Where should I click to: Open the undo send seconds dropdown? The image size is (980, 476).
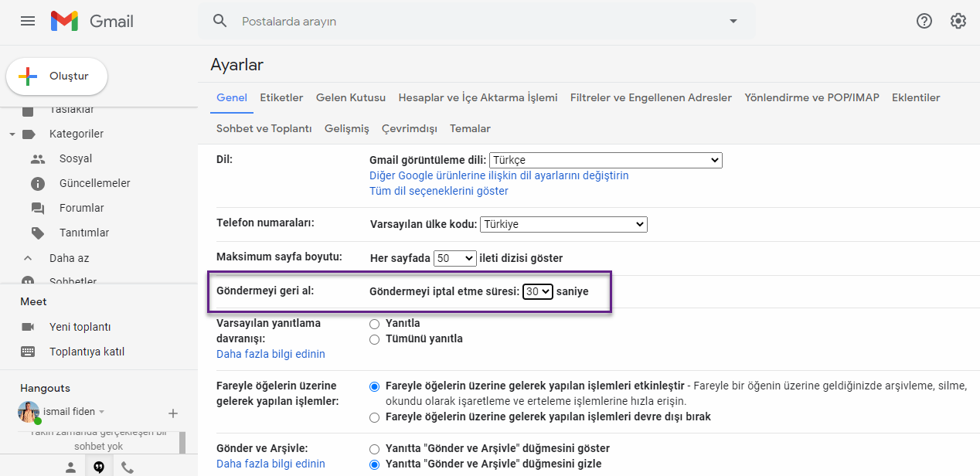(538, 291)
